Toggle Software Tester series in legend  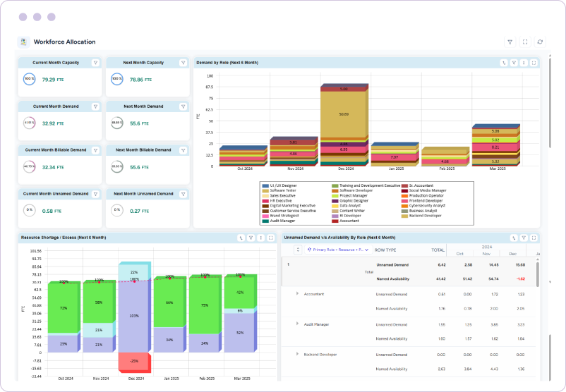[x=279, y=190]
